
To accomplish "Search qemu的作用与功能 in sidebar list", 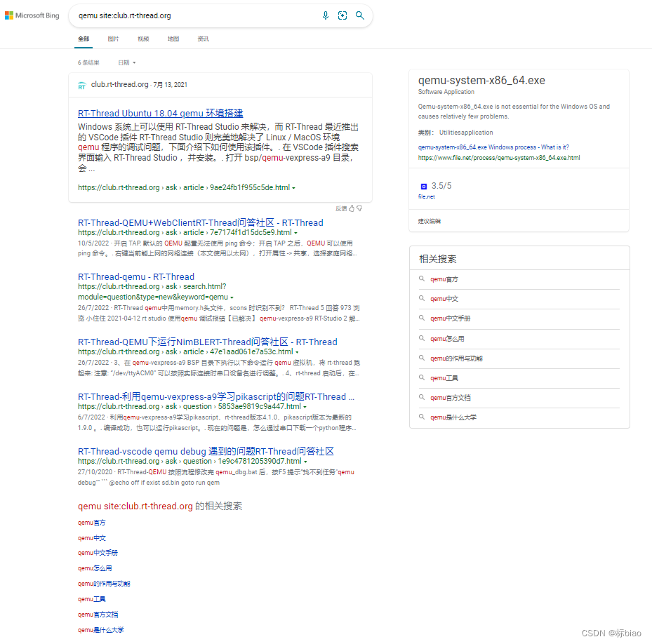I will pyautogui.click(x=456, y=358).
